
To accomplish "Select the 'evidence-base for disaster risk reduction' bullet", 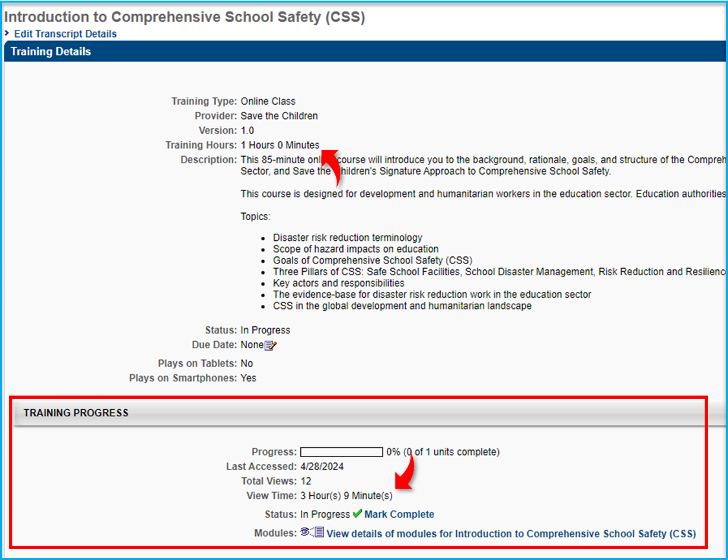I will click(x=432, y=295).
